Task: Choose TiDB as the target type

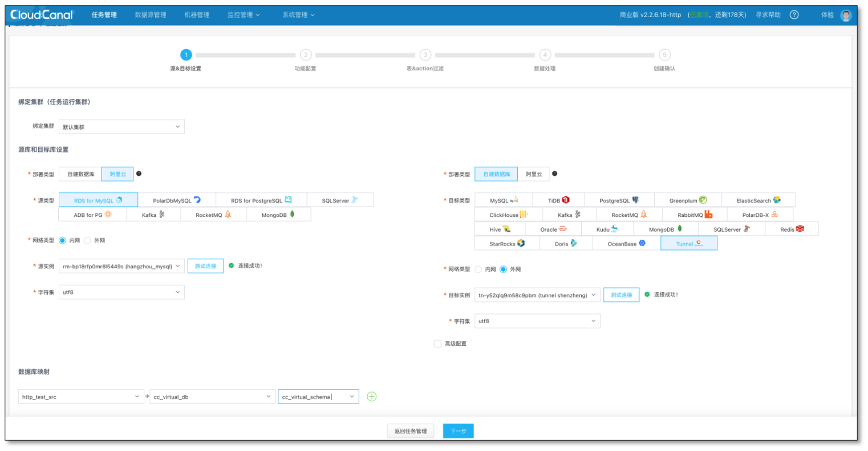Action: 558,200
